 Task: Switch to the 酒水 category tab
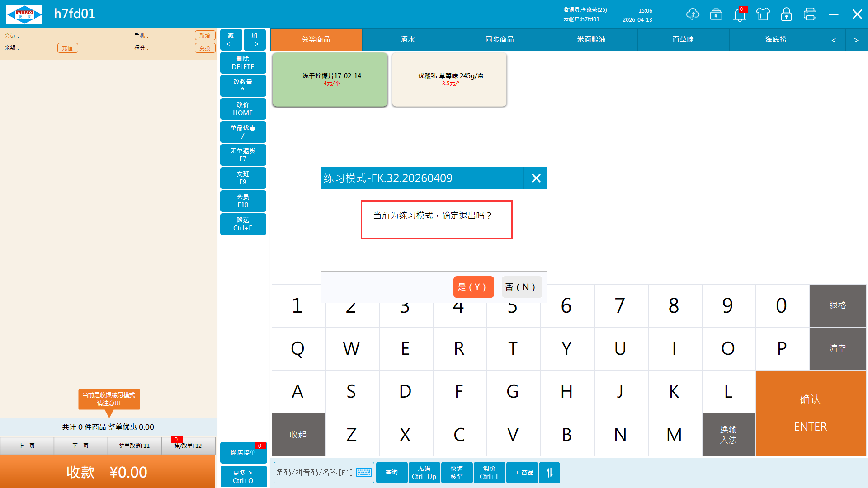pyautogui.click(x=408, y=40)
